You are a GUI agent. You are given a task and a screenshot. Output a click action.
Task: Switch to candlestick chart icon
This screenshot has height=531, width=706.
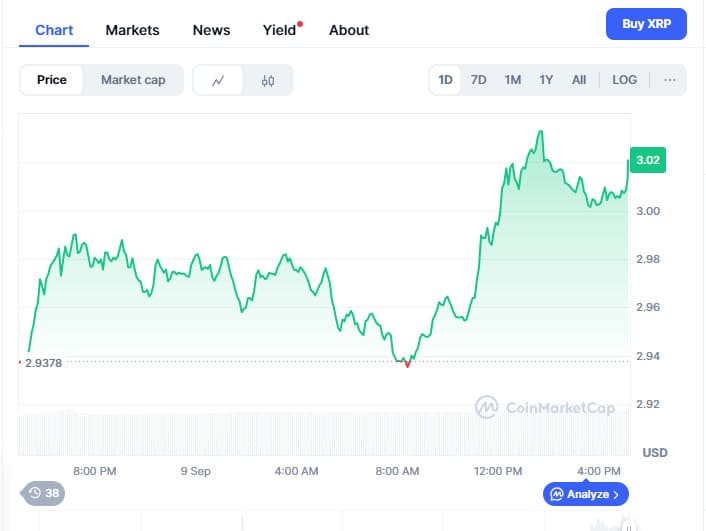click(x=268, y=81)
